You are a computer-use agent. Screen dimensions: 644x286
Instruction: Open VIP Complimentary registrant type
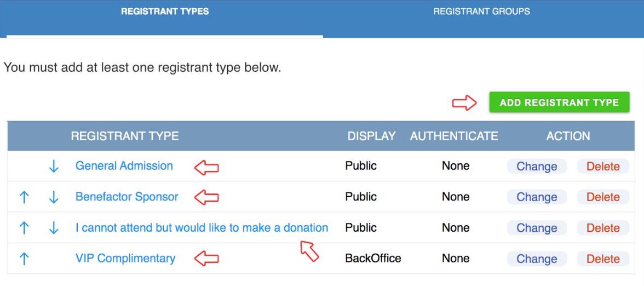pos(125,258)
